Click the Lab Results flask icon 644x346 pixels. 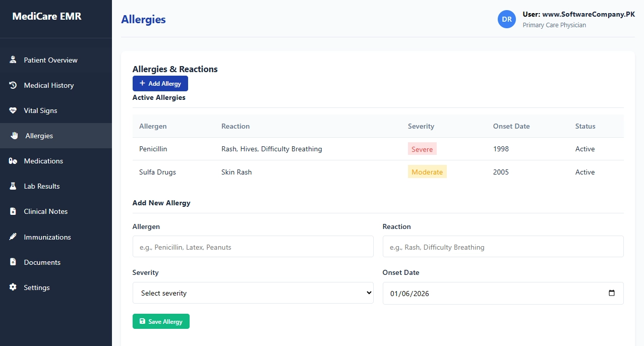point(13,186)
